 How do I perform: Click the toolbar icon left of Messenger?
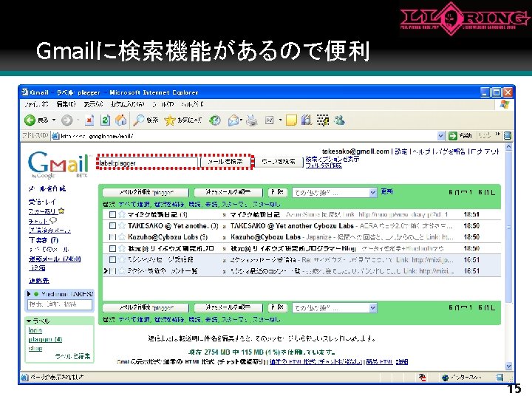click(323, 120)
